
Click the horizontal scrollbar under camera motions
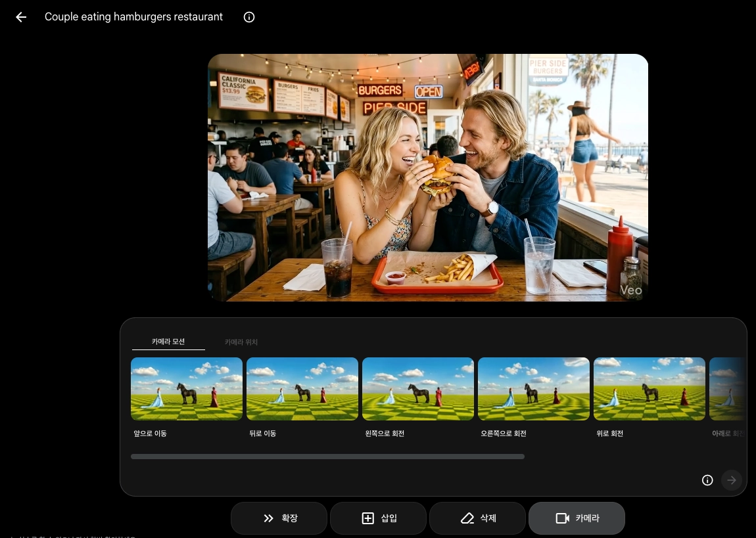[x=328, y=457]
